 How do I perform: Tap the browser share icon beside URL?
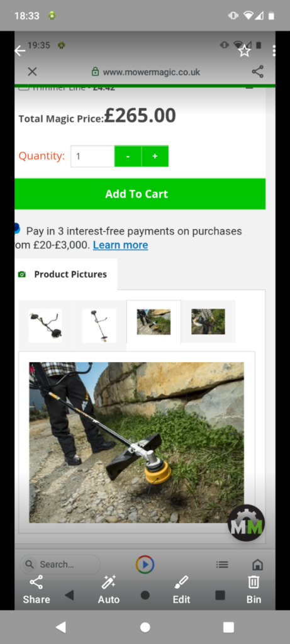pyautogui.click(x=257, y=72)
